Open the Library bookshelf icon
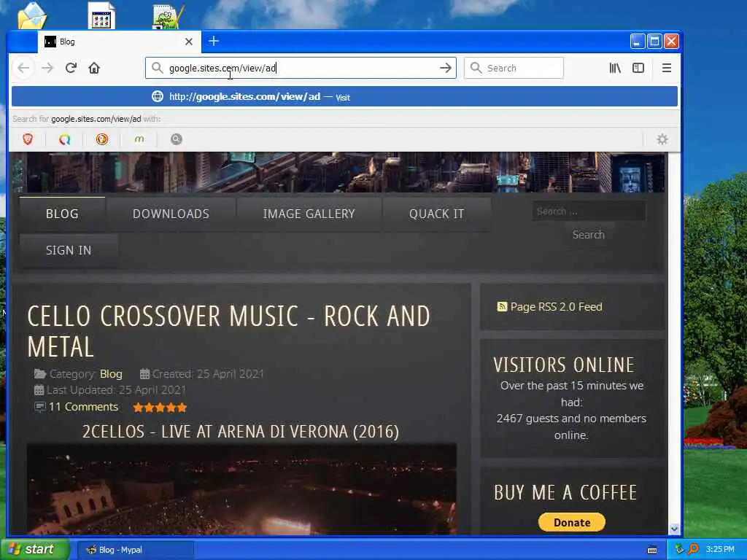 [x=615, y=68]
